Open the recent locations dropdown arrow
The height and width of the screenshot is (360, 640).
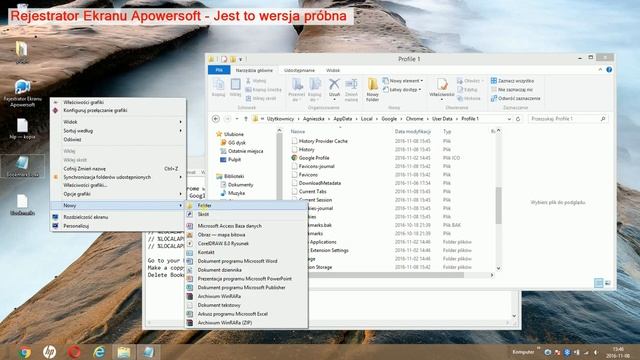click(237, 119)
